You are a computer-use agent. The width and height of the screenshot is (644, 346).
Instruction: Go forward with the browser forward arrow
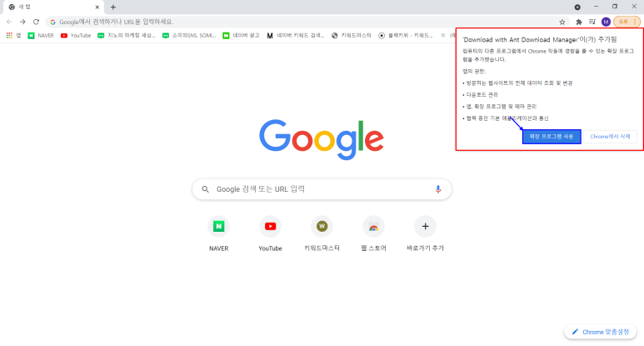click(x=22, y=22)
